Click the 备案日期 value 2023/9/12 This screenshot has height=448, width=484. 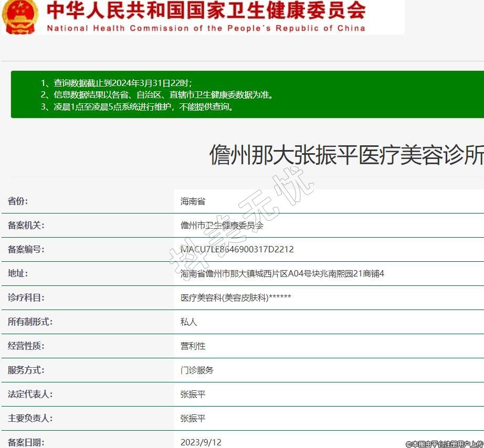201,442
